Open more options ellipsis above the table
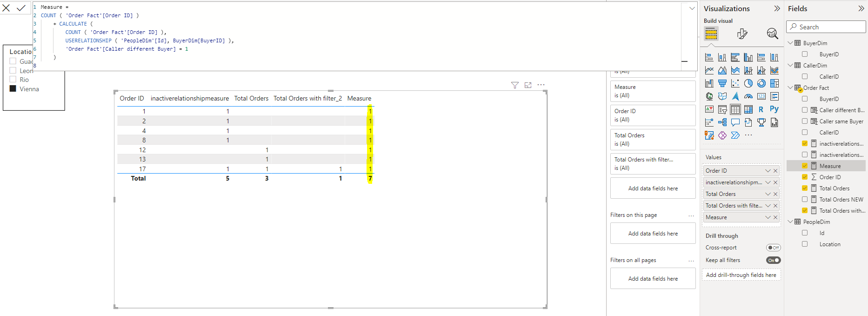Image resolution: width=868 pixels, height=316 pixels. tap(541, 85)
